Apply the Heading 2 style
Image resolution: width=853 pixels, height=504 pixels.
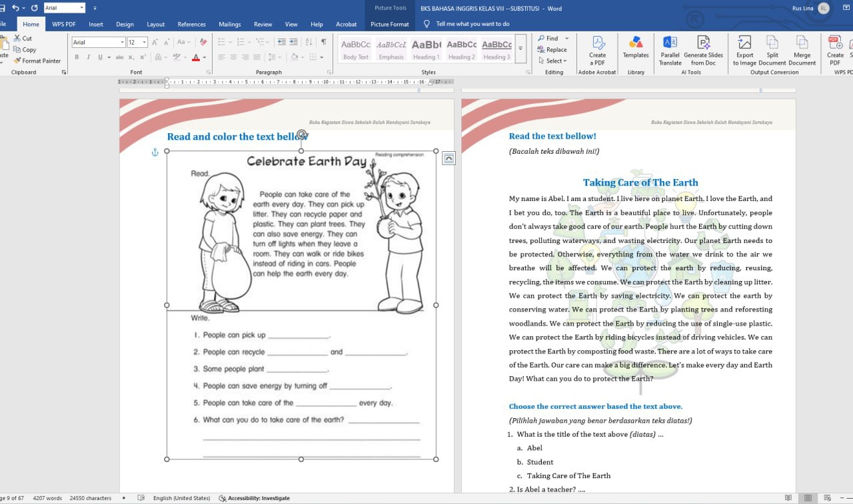click(462, 49)
